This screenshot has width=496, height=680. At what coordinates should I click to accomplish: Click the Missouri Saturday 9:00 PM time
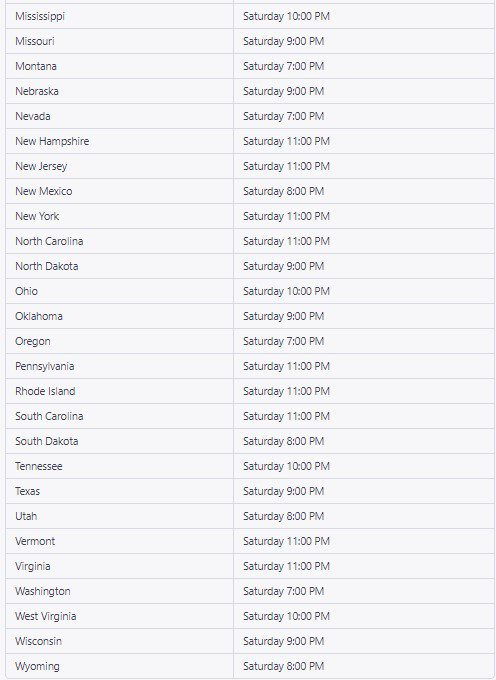point(284,41)
